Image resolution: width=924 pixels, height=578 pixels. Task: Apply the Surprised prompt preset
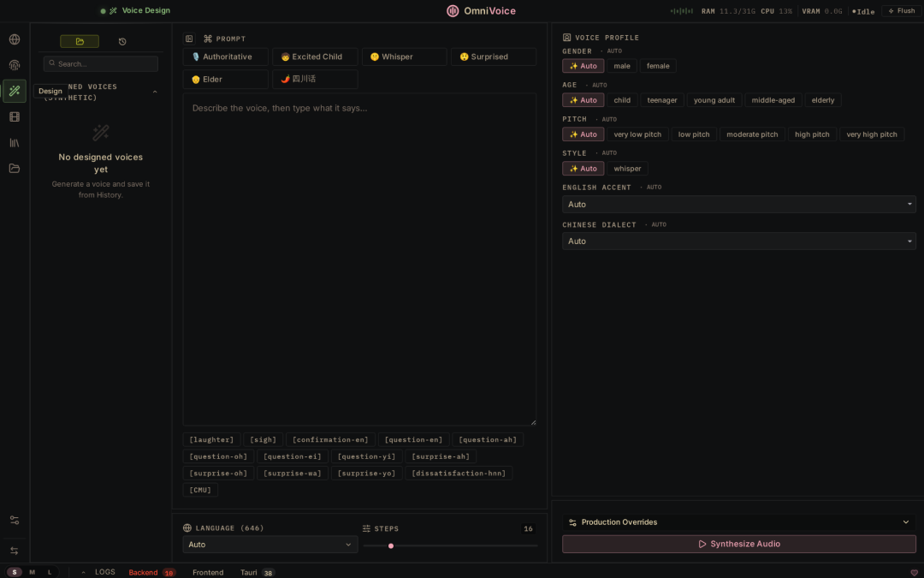click(x=494, y=57)
